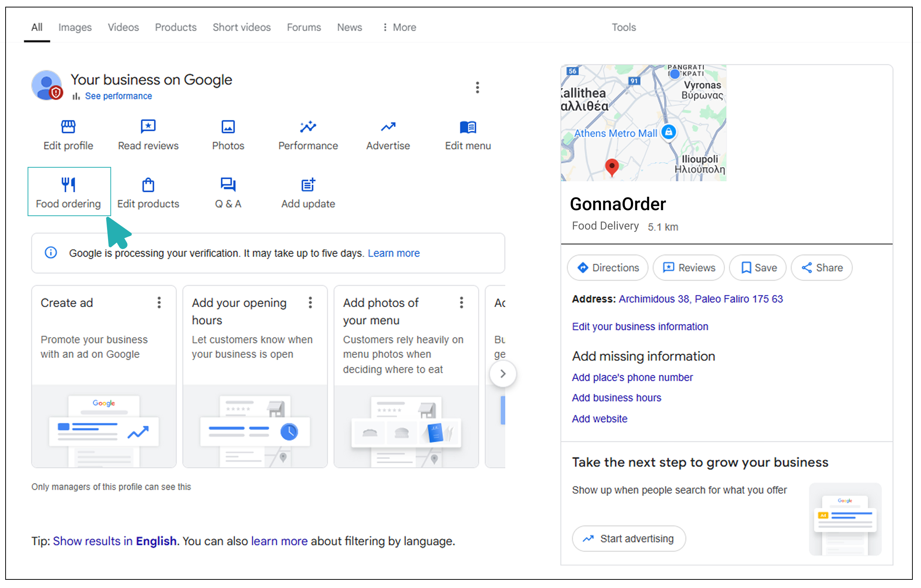Click the Reviews button in business panel
Screen dimensions: 921x588
688,268
